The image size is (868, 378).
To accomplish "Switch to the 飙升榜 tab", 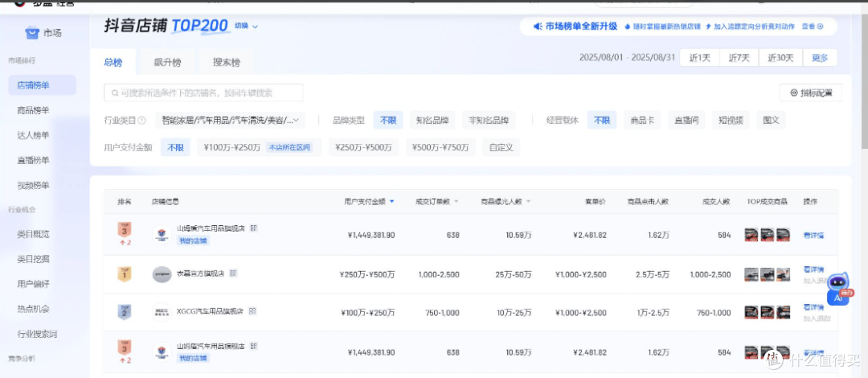I will tap(167, 62).
